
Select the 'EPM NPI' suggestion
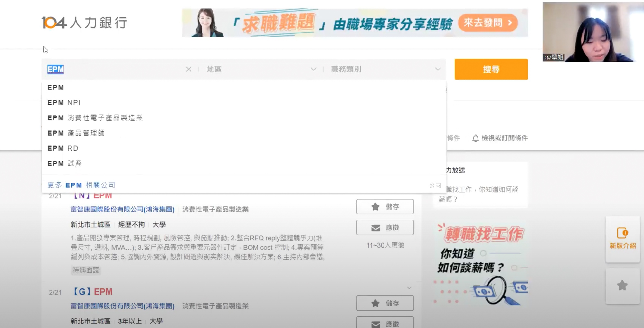pos(244,103)
